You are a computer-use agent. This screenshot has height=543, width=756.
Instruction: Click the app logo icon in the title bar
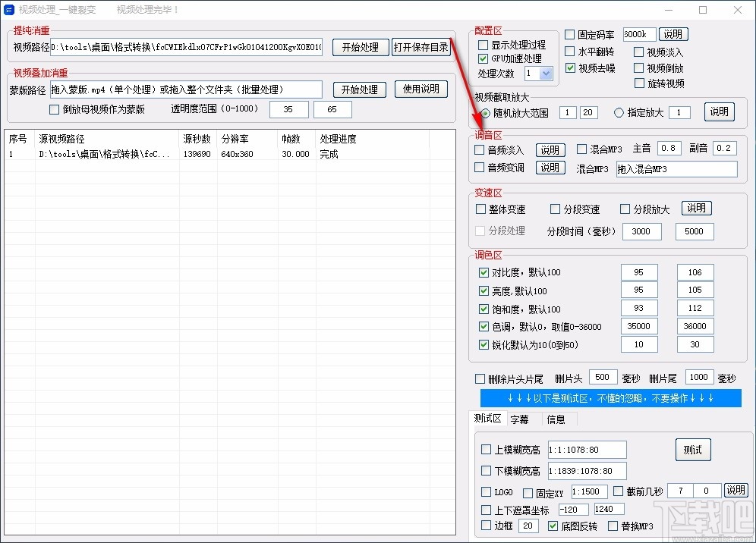(11, 10)
